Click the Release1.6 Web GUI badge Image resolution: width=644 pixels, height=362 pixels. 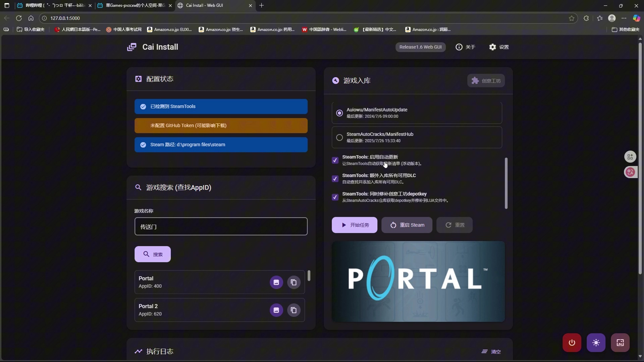420,47
